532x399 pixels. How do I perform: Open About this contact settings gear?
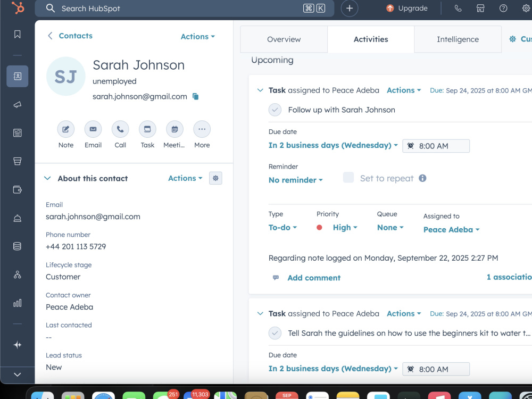point(215,178)
